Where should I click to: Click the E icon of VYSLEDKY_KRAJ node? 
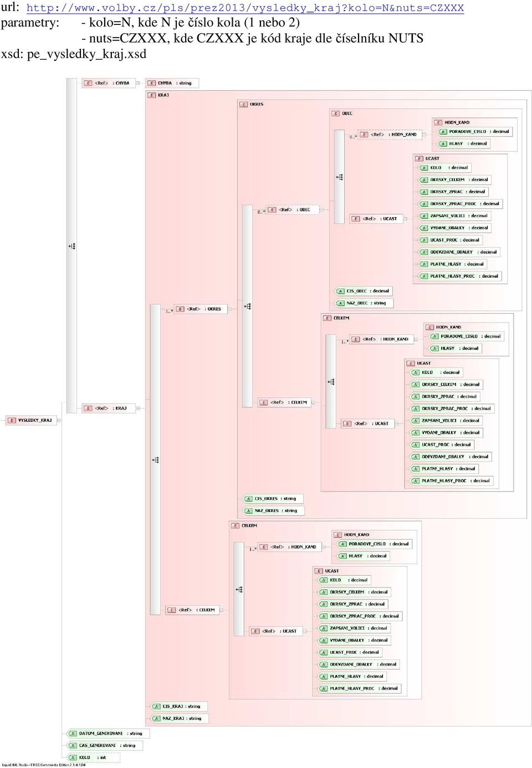click(12, 421)
